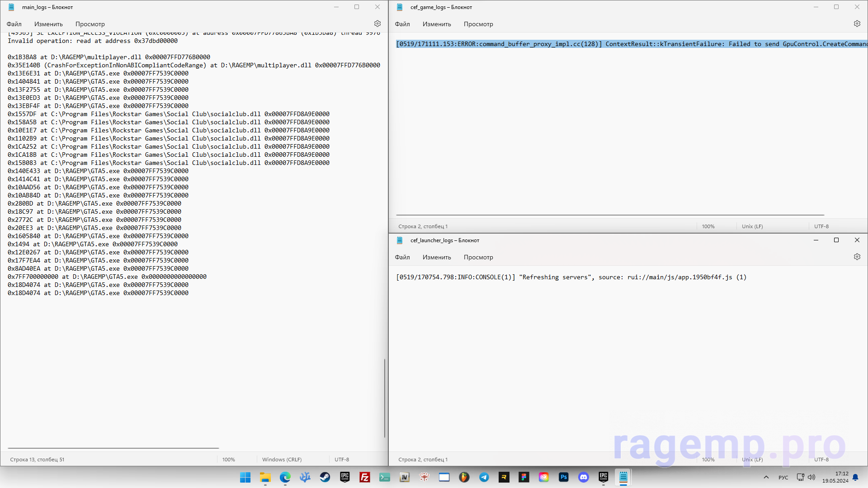
Task: Launch Microsoft Edge from the taskbar
Action: click(285, 477)
